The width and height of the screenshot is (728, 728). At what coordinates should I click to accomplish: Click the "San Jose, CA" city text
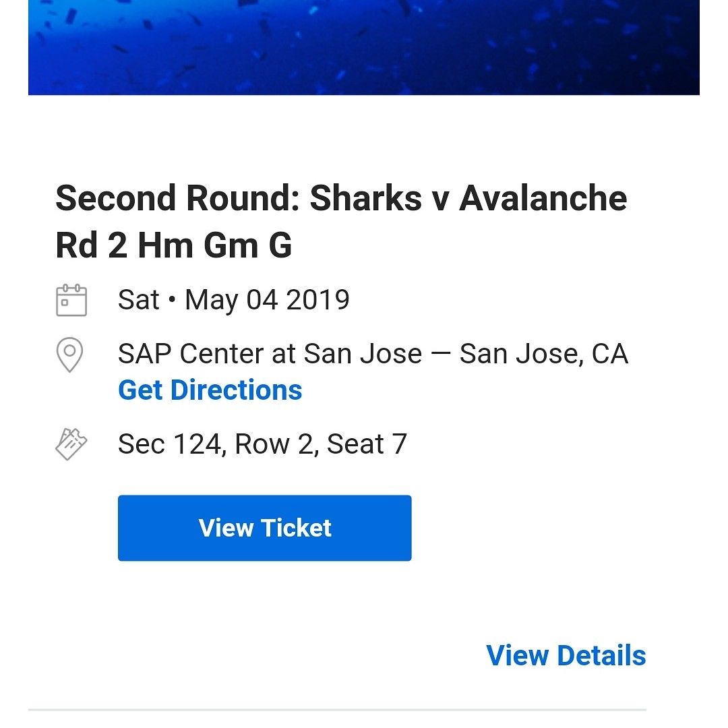[x=543, y=354]
